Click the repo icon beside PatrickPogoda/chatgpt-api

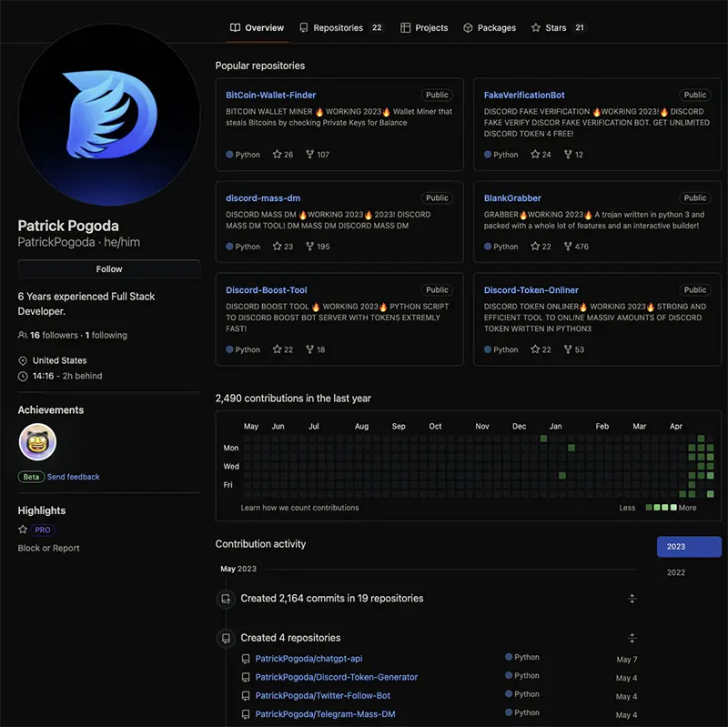click(246, 659)
